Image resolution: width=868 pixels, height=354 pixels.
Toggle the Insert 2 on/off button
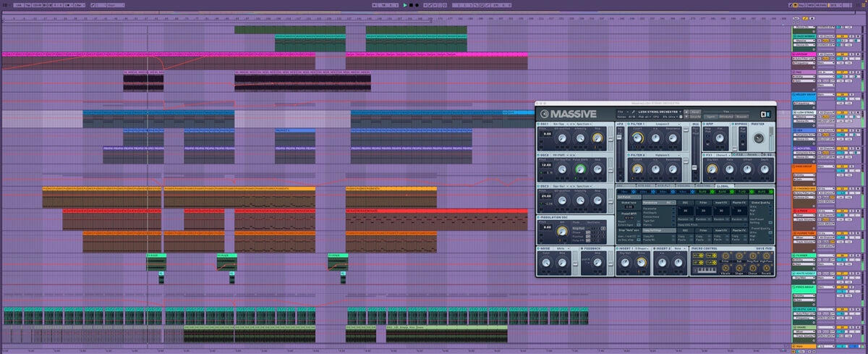click(654, 248)
